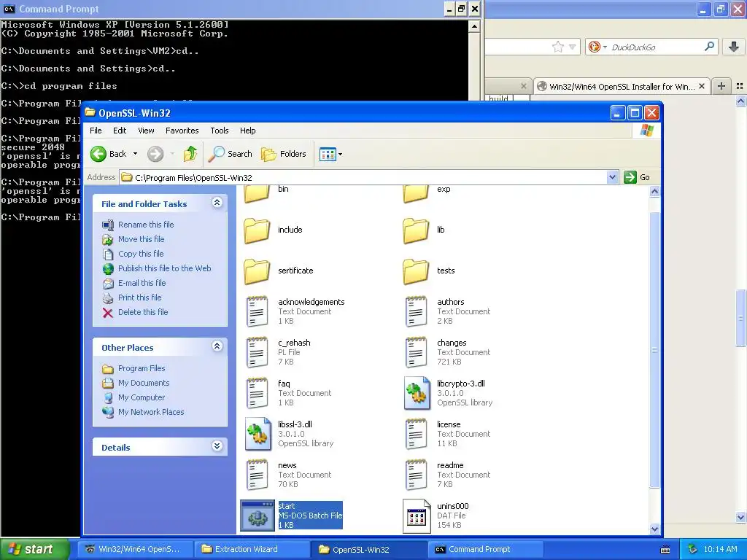Expand the address bar dropdown

click(x=613, y=178)
